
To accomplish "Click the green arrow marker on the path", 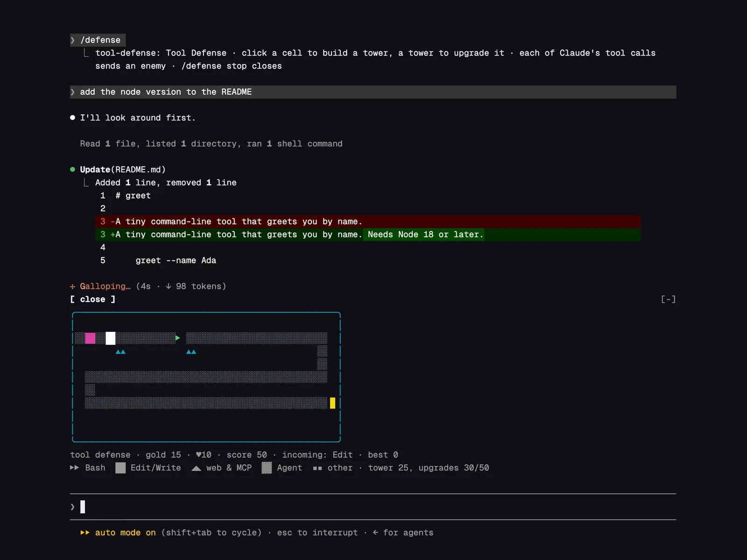I will click(178, 338).
